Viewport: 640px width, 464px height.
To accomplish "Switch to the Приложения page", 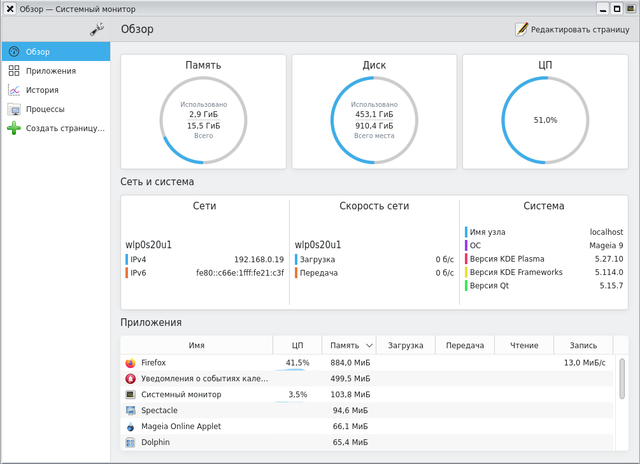I will pyautogui.click(x=56, y=71).
